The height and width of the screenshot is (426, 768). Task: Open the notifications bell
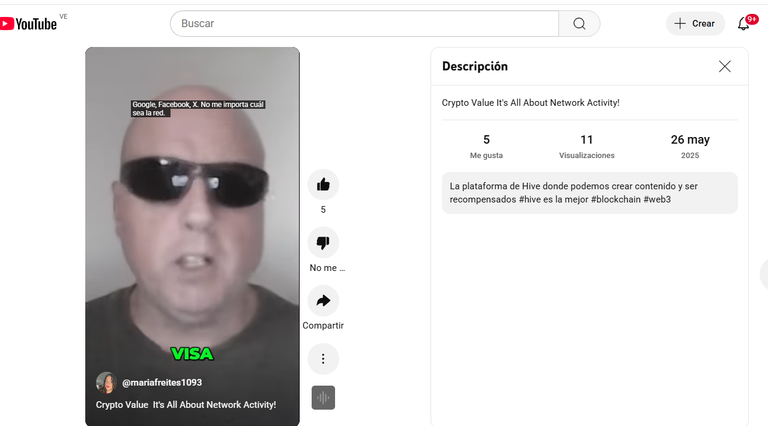click(744, 23)
